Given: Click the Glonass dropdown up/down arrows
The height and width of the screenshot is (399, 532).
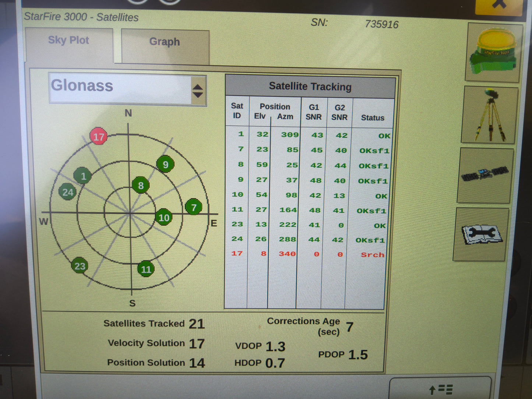Looking at the screenshot, I should pos(198,91).
